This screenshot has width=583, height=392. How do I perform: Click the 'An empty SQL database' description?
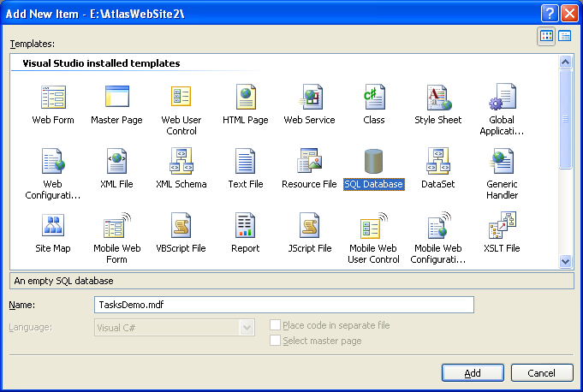click(63, 281)
